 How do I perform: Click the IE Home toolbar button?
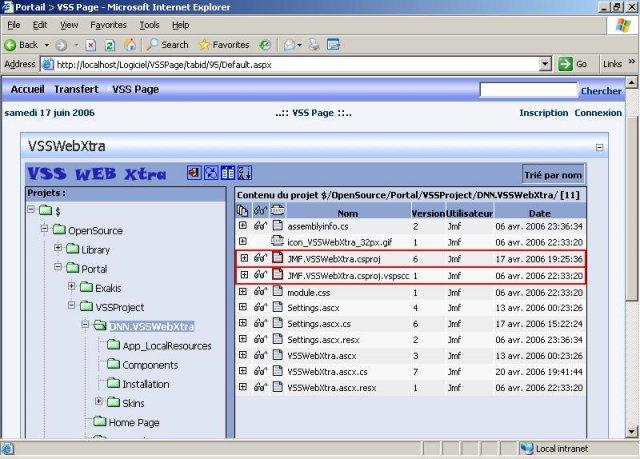coord(130,44)
